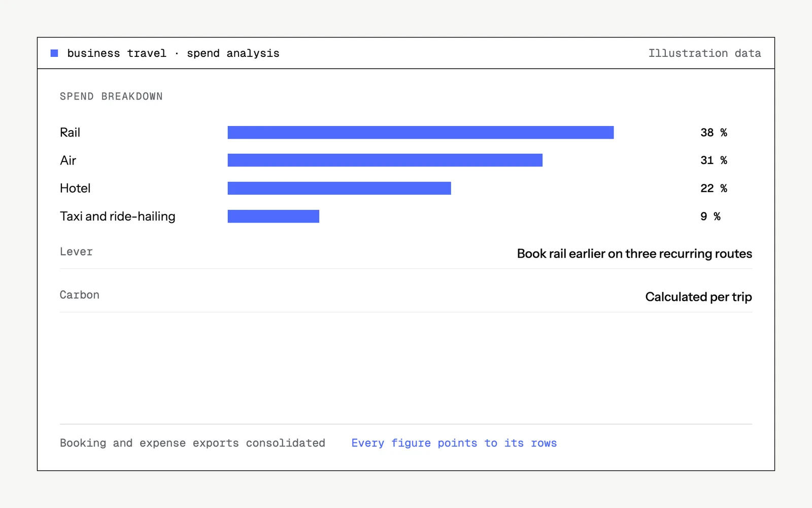Click the Hotel spend bar
This screenshot has height=508, width=812.
(x=340, y=188)
